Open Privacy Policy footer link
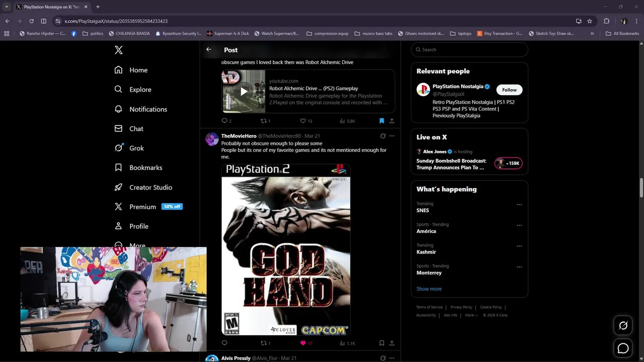Viewport: 644px width, 362px height. tap(461, 307)
